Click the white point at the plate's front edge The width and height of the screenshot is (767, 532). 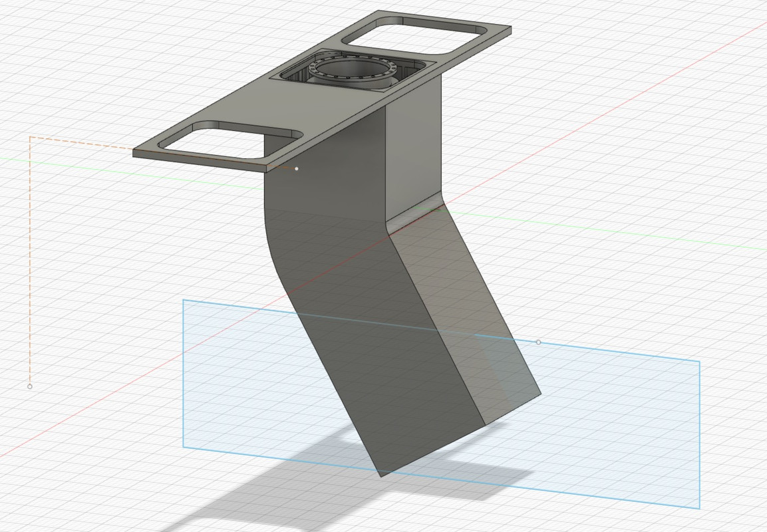pos(297,169)
